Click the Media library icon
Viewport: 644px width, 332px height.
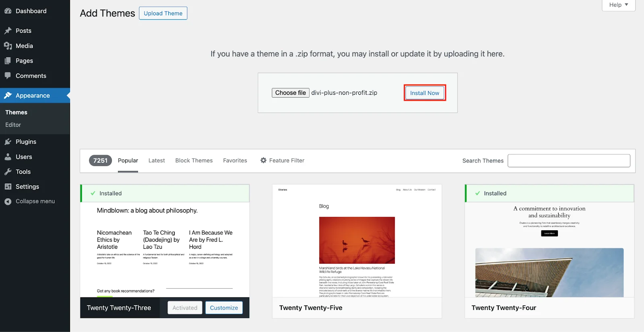(8, 46)
